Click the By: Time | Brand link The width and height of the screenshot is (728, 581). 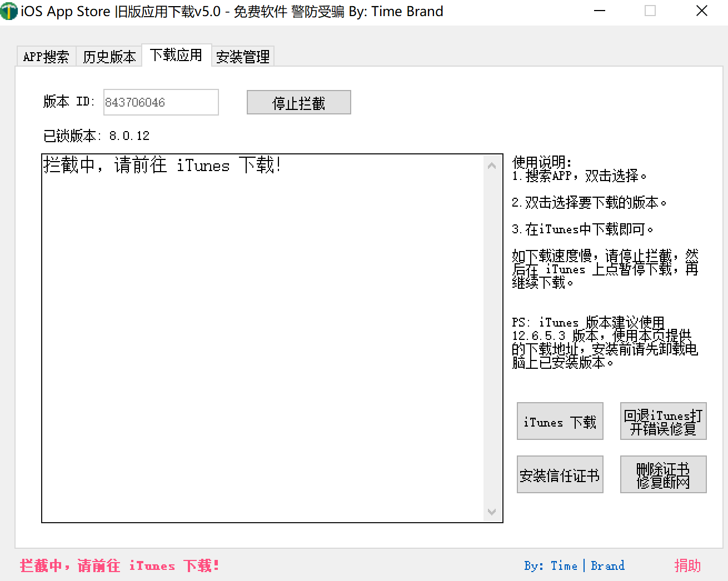pyautogui.click(x=574, y=565)
